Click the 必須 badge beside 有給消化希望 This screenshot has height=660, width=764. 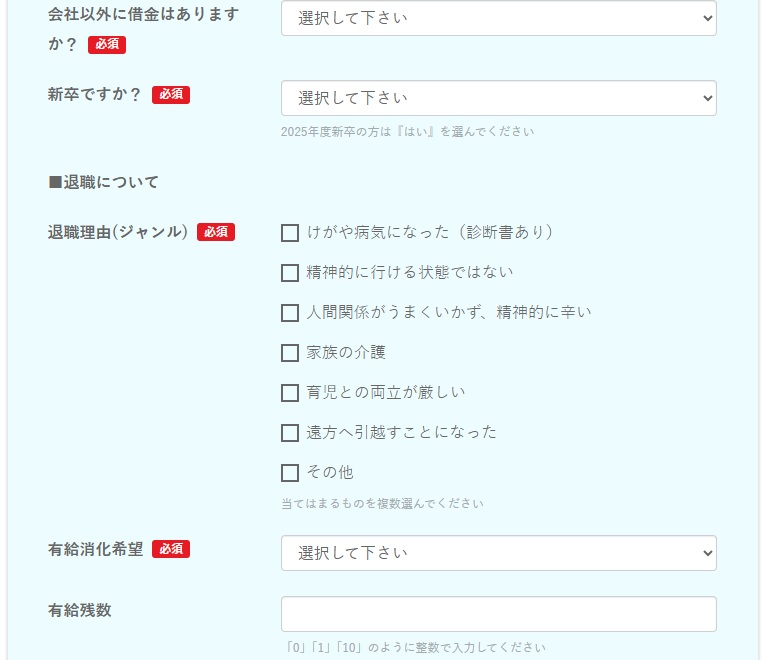coord(171,549)
